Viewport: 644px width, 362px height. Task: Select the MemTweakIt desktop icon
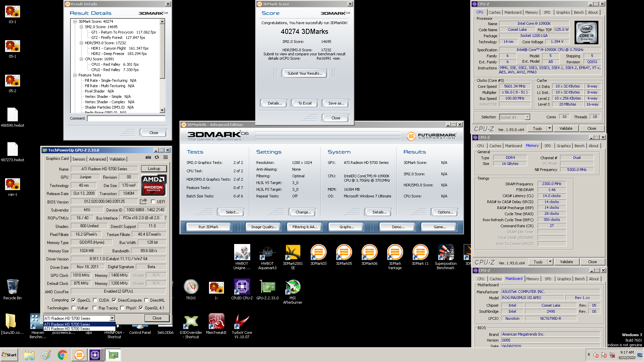(x=216, y=324)
